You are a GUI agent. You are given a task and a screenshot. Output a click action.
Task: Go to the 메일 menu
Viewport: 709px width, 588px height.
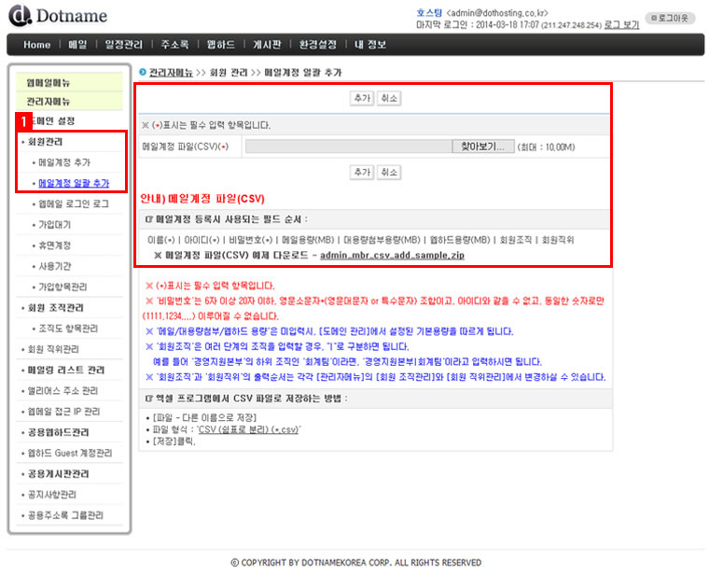pyautogui.click(x=78, y=45)
